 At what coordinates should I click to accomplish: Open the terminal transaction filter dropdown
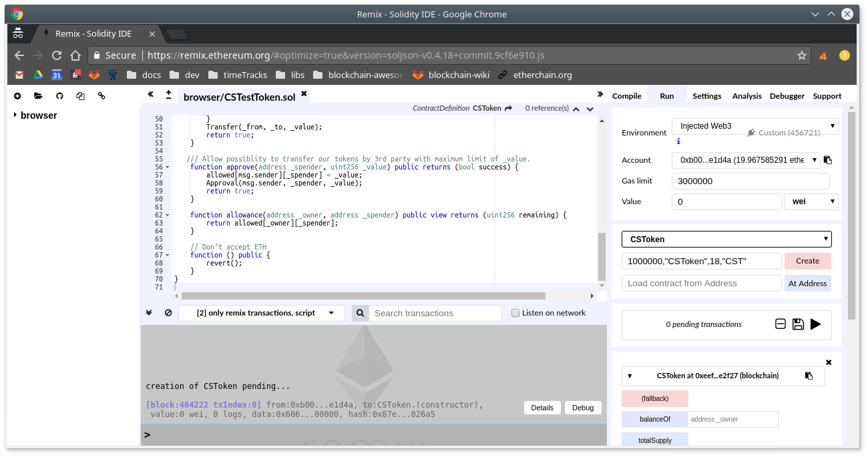click(262, 313)
